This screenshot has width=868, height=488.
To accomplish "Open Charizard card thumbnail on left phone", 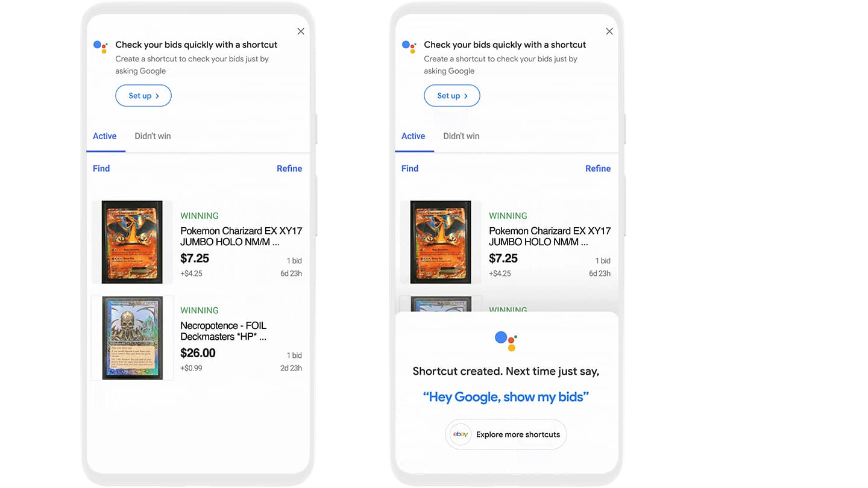I will click(x=132, y=242).
